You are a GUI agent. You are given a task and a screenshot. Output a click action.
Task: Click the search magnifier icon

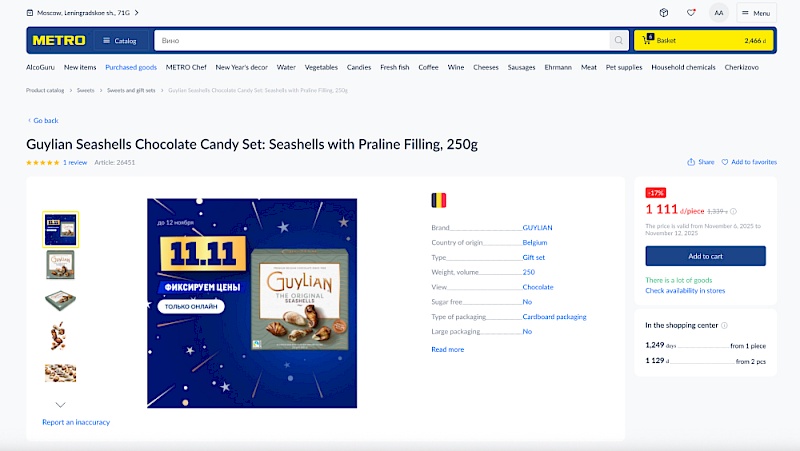click(619, 41)
